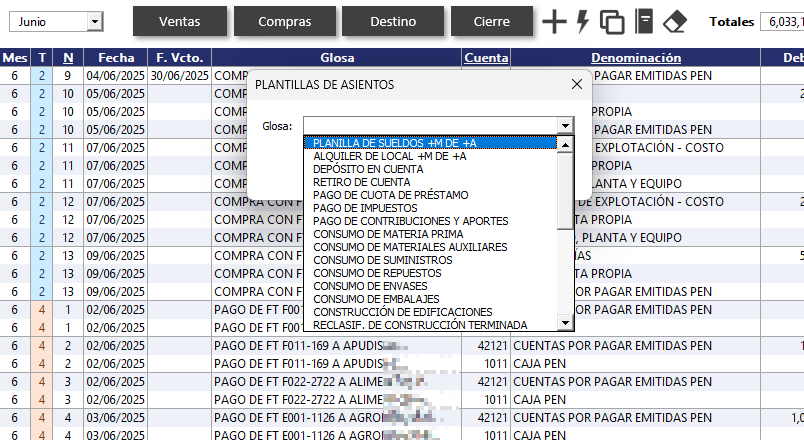The height and width of the screenshot is (440, 804).
Task: Select PAGO DE CONTRIBUCIONES Y APORTES
Action: pos(430,221)
